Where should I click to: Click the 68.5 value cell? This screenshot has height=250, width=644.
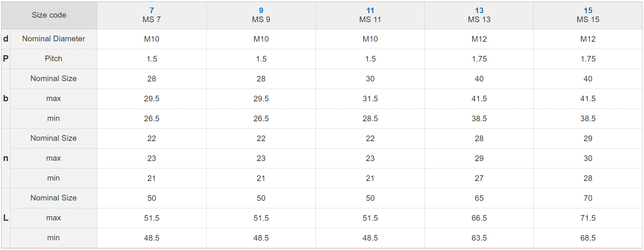588,238
